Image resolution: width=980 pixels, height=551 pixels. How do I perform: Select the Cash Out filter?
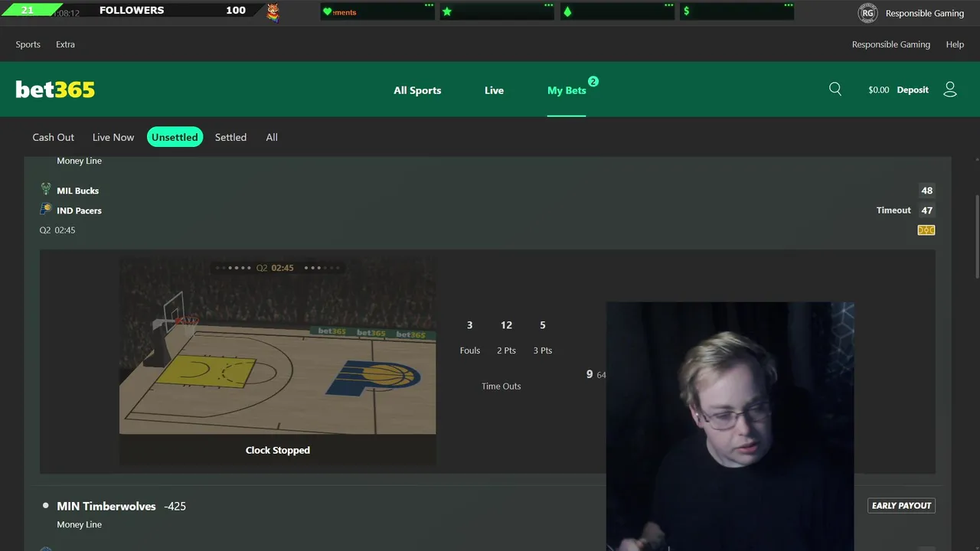point(54,137)
